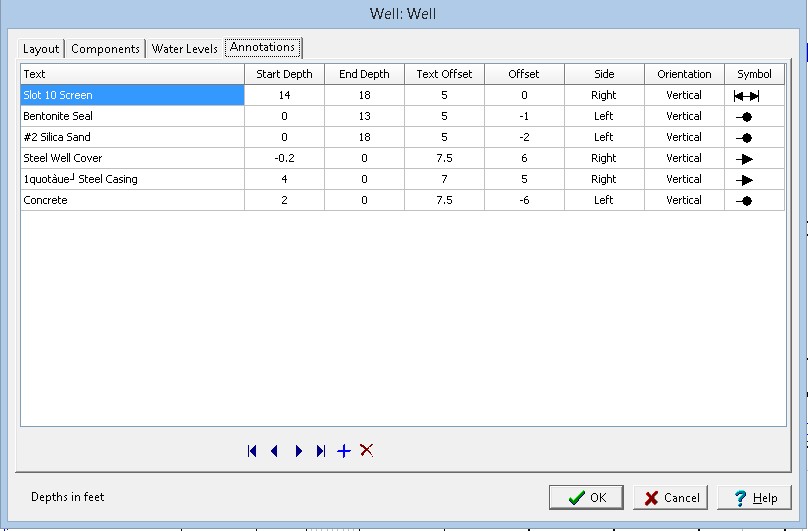Viewport: 808px width, 531px height.
Task: Click the dot symbol for Concrete row
Action: (746, 201)
